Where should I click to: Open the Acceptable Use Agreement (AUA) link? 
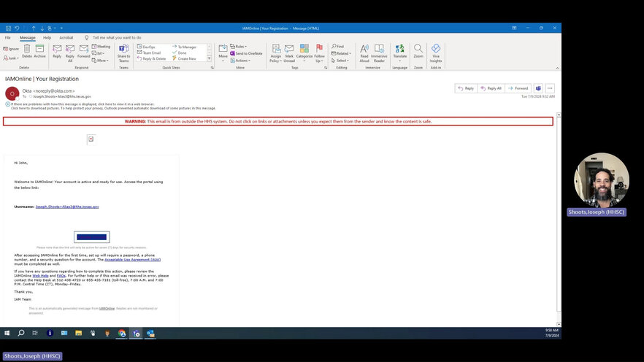click(132, 259)
